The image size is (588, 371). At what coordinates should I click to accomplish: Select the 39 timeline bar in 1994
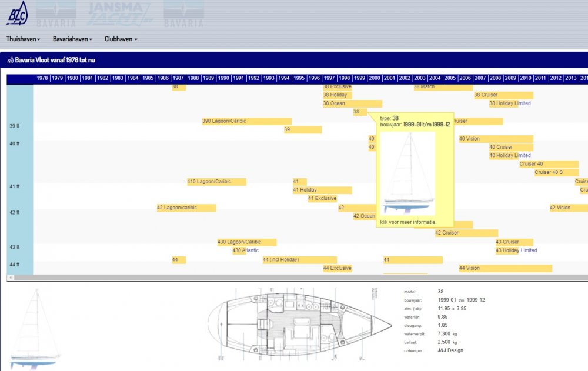[303, 129]
